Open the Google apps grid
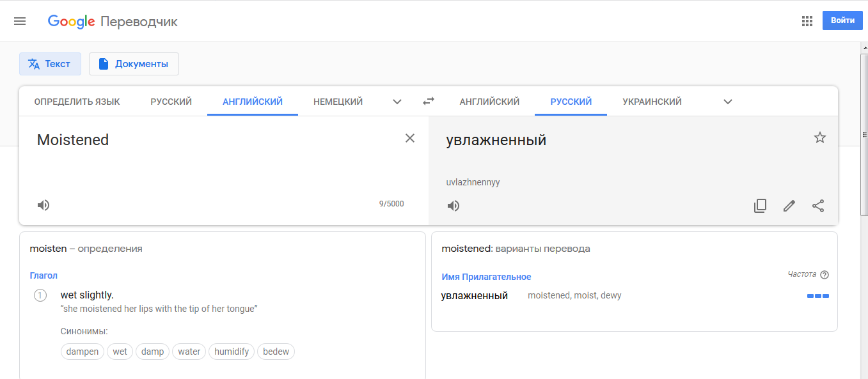This screenshot has height=379, width=868. click(807, 21)
